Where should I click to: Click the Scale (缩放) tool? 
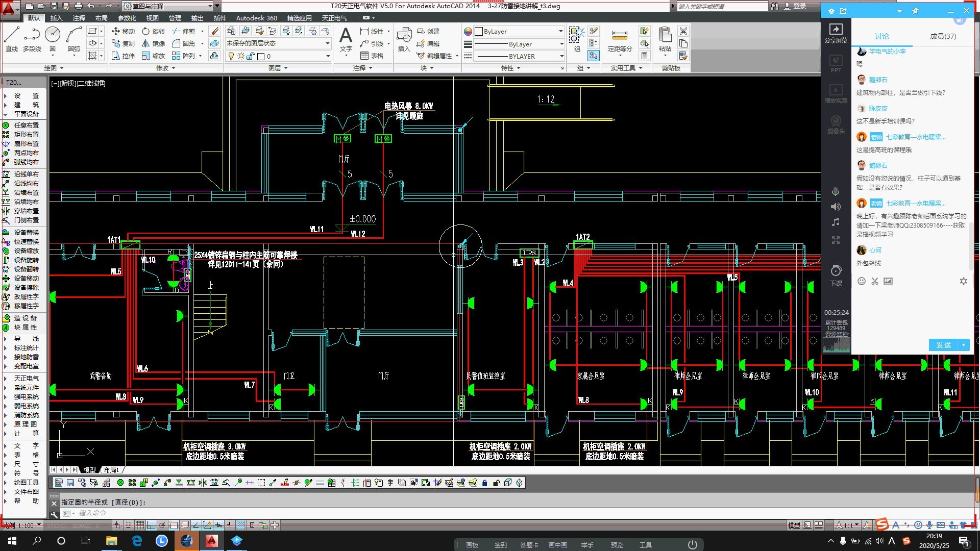(x=153, y=56)
